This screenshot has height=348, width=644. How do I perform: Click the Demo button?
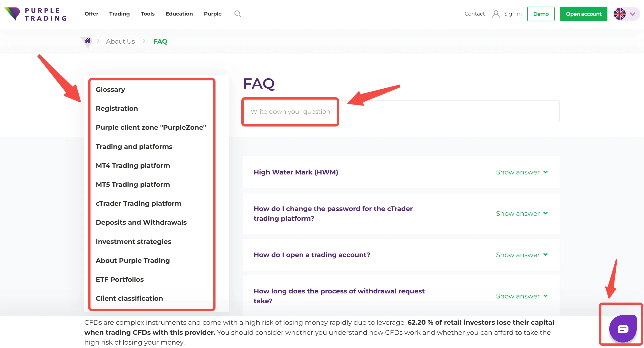click(540, 14)
